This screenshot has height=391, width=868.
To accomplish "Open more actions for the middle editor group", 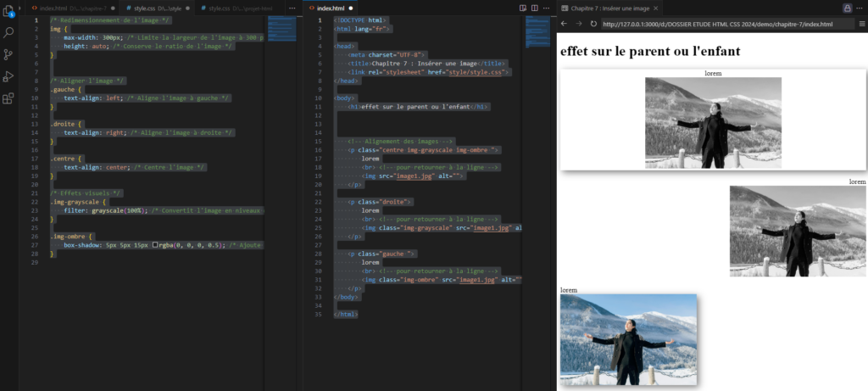I will tap(548, 7).
